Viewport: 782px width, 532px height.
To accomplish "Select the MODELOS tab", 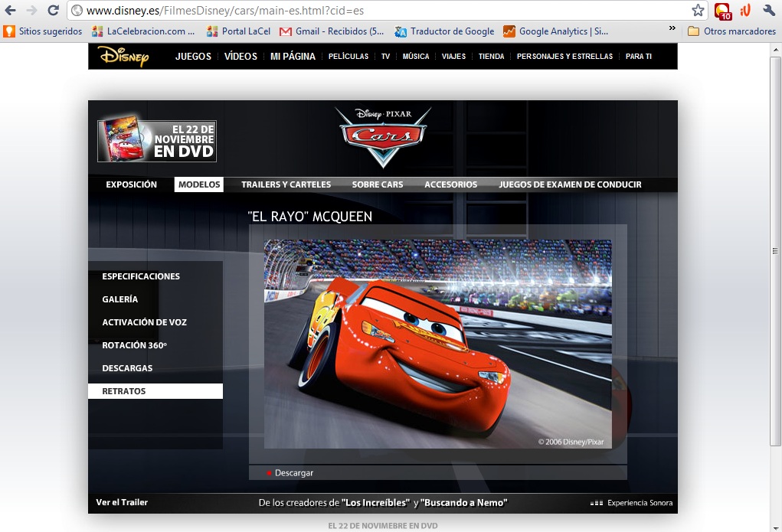I will click(x=199, y=184).
